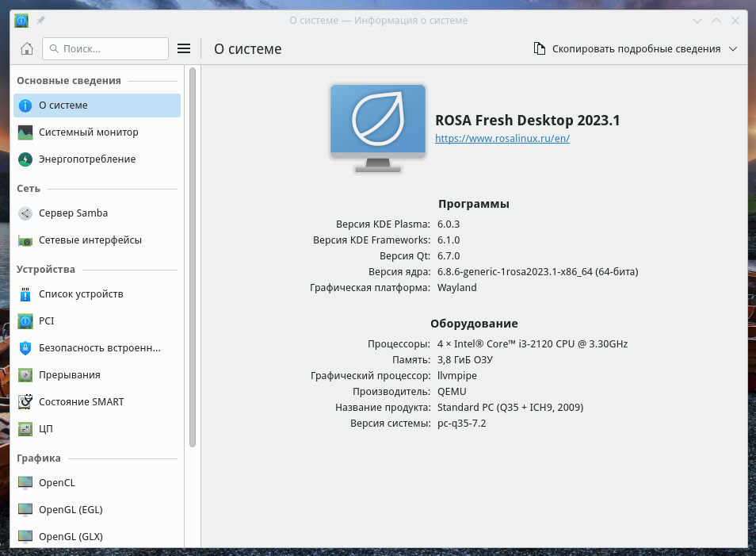Click the Wayland platform value
756x556 pixels.
click(x=456, y=288)
